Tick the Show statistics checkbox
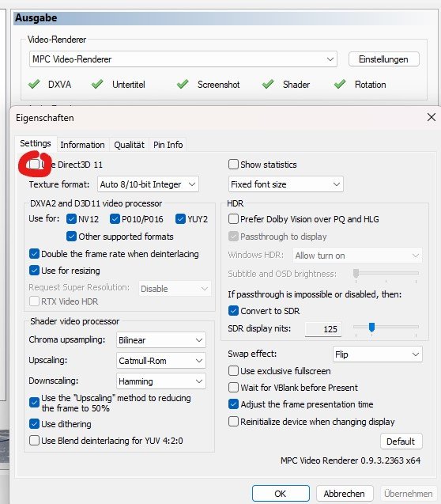Viewport: 441px width, 504px height. (233, 165)
